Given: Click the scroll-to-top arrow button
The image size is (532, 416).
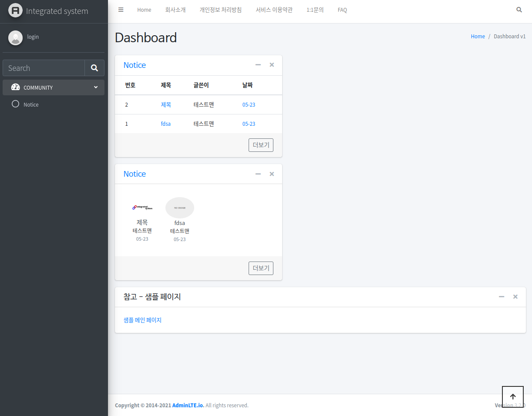Looking at the screenshot, I should pyautogui.click(x=512, y=396).
